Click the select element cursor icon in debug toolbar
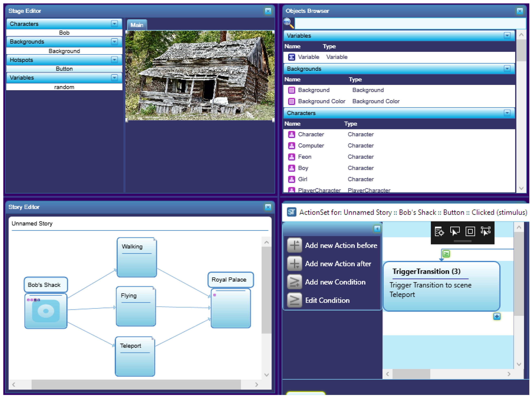The height and width of the screenshot is (399, 532). tap(455, 231)
